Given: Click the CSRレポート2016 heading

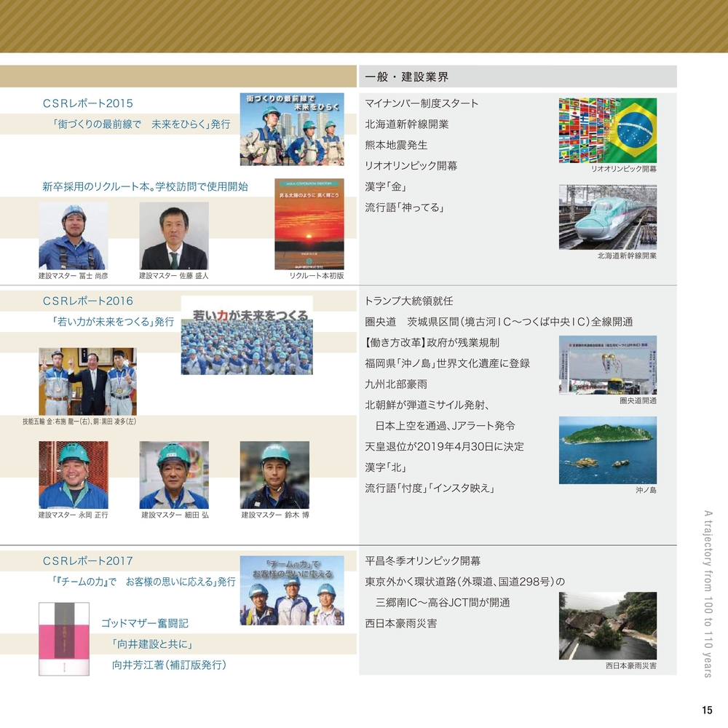Looking at the screenshot, I should click(88, 301).
